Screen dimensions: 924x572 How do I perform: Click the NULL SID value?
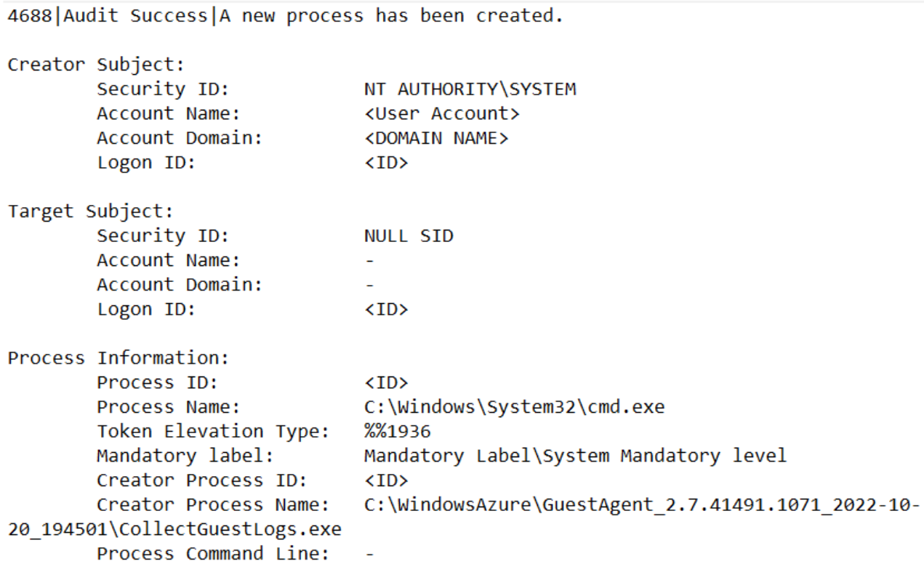click(409, 236)
